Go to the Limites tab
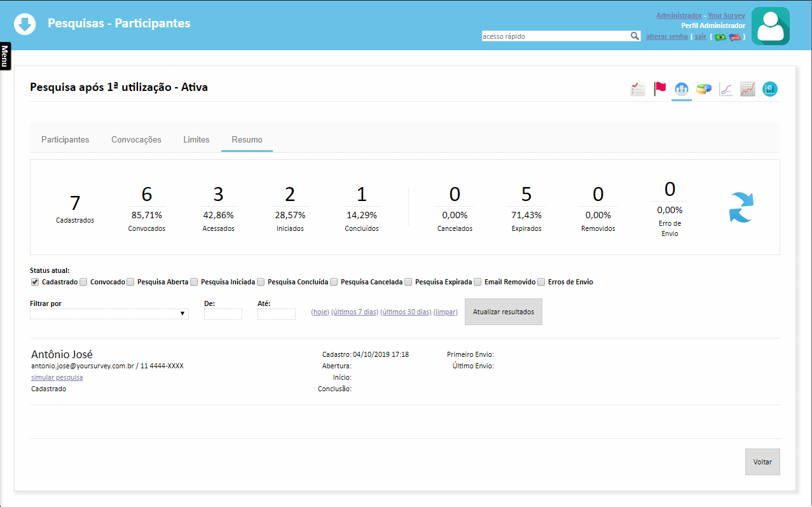 click(x=196, y=139)
